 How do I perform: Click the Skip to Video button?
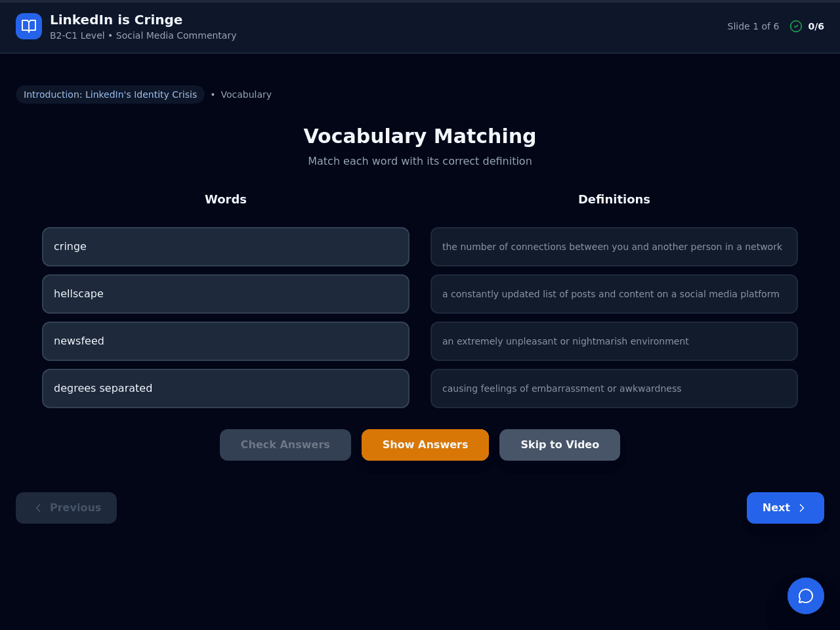(560, 445)
